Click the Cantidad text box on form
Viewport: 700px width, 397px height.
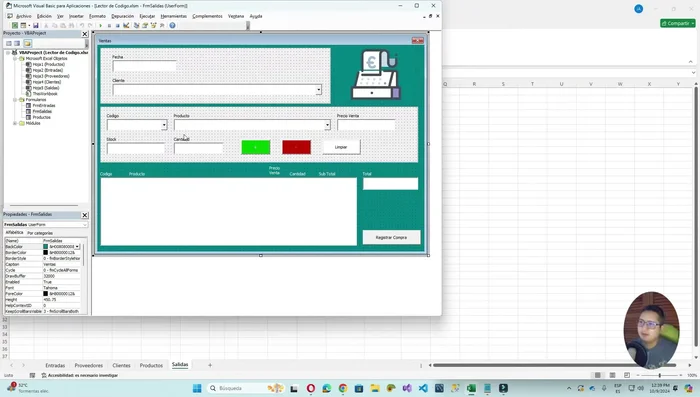click(199, 148)
